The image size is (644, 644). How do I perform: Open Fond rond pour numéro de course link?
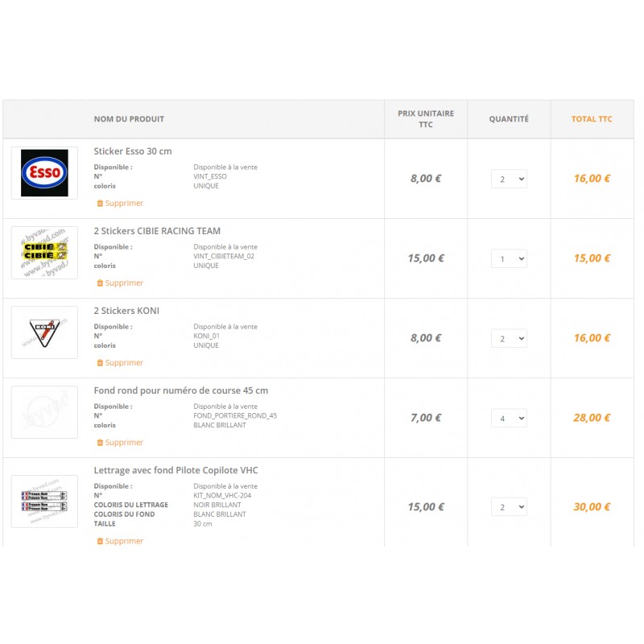(x=180, y=390)
